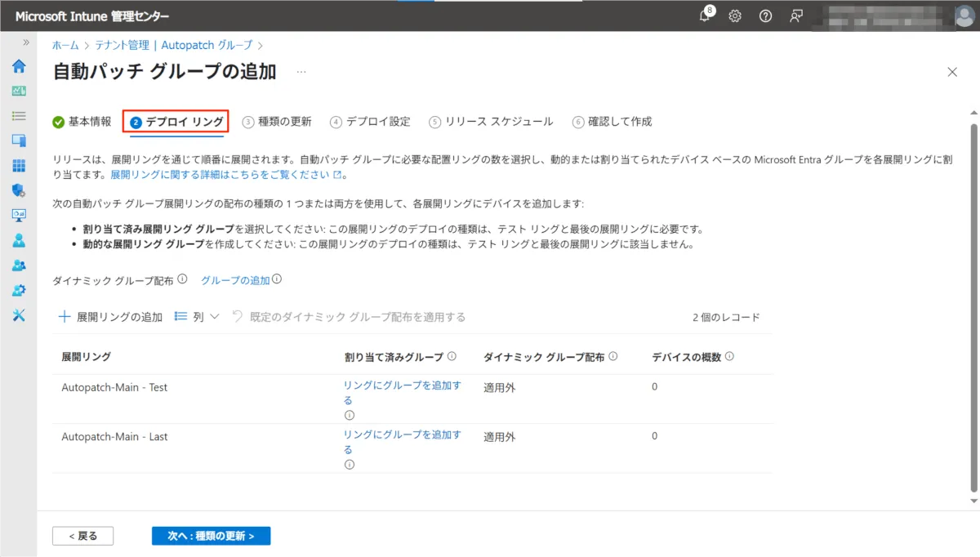Click the 戻る button
This screenshot has height=557, width=980.
click(82, 536)
